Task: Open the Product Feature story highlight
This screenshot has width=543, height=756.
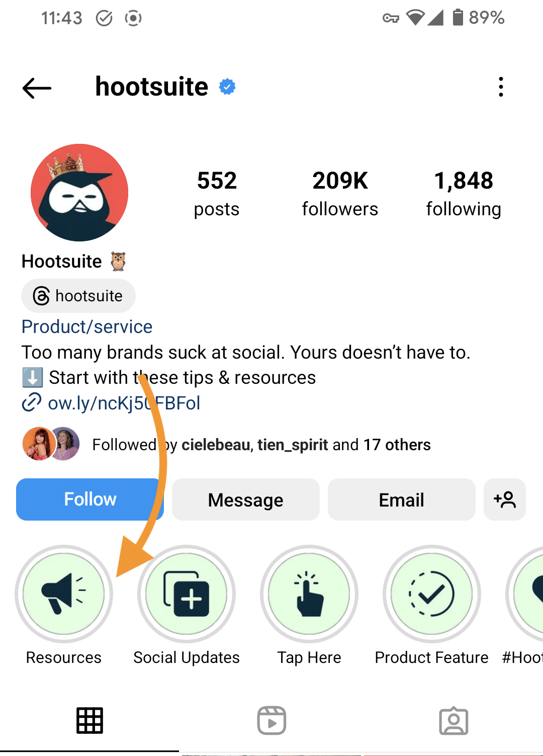Action: pyautogui.click(x=431, y=594)
